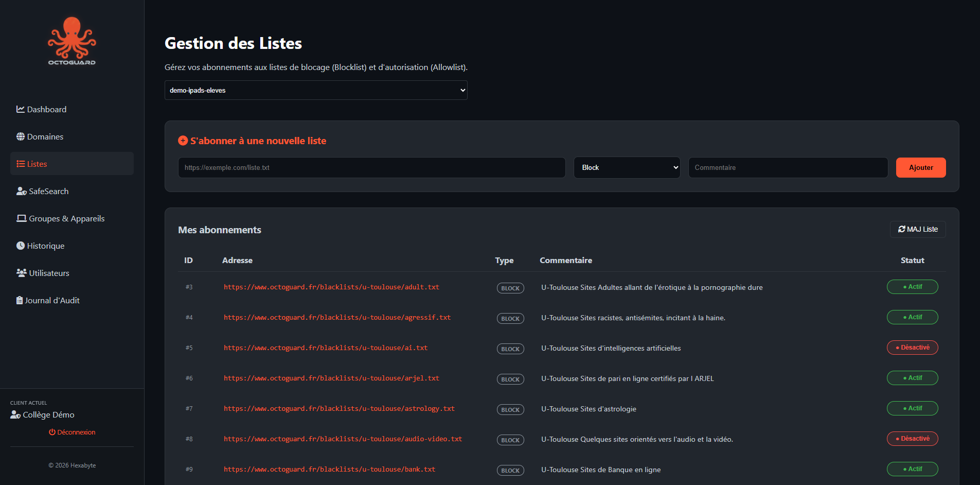Select the Listes menu entry
Screen dimensions: 980x485
(72, 164)
